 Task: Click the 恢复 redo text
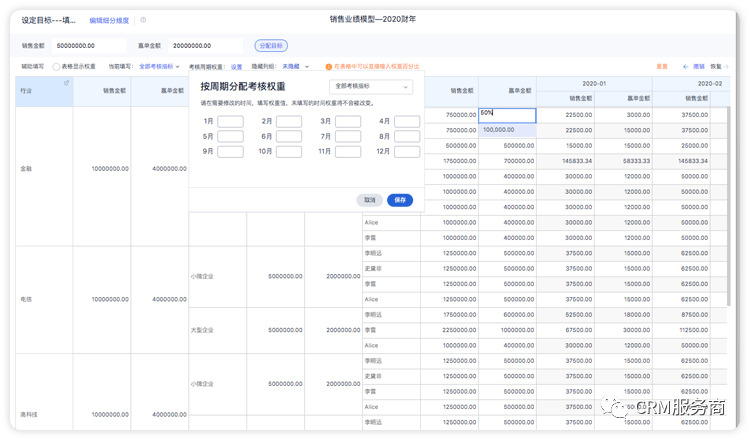click(x=716, y=66)
